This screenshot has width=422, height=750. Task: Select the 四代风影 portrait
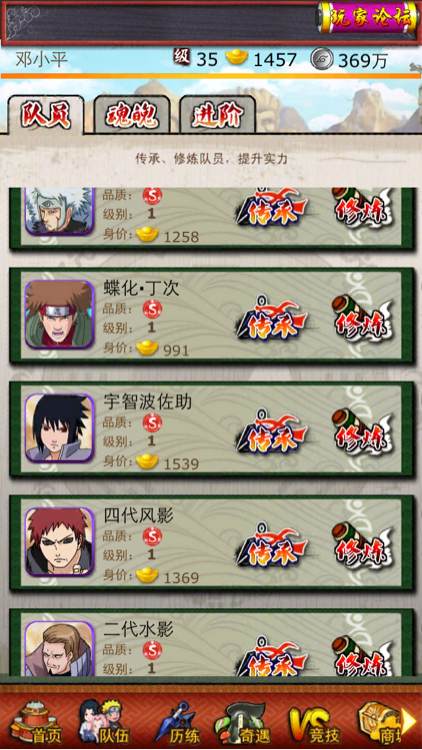click(x=60, y=541)
